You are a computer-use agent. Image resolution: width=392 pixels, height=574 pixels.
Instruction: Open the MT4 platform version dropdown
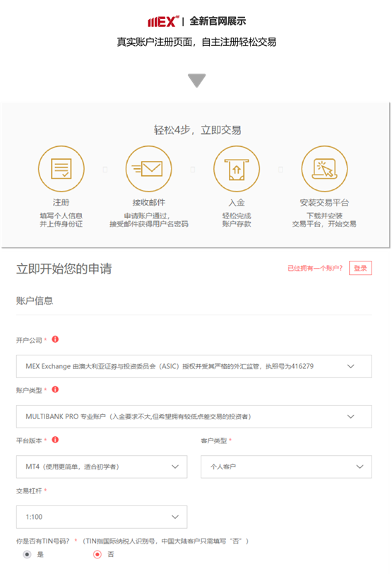102,467
